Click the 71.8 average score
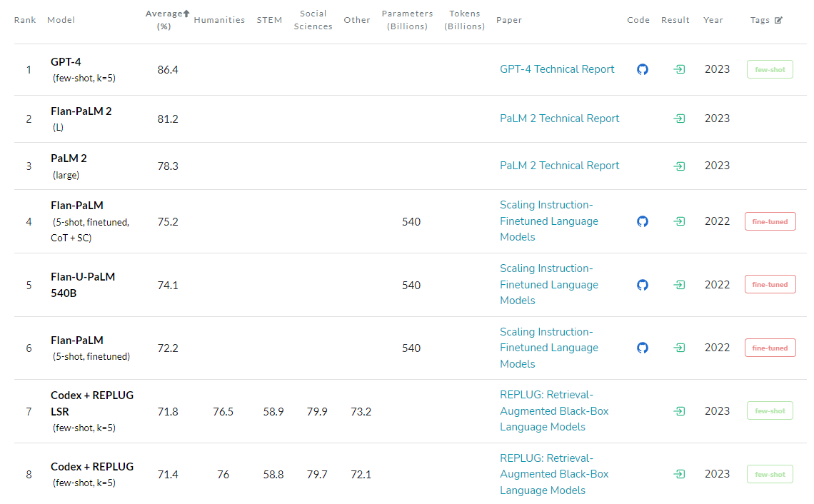Screen dimensions: 814x504 pos(168,412)
